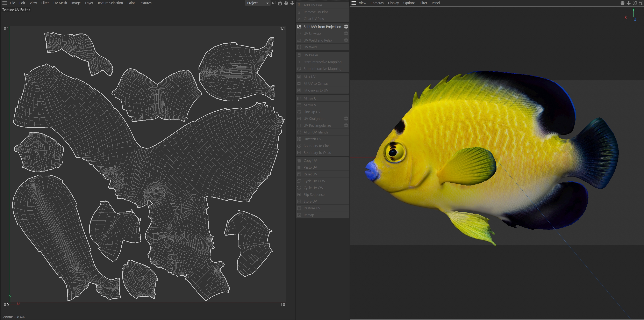Screen dimensions: 644x320
Task: Click the Paint menu item
Action: tap(131, 3)
